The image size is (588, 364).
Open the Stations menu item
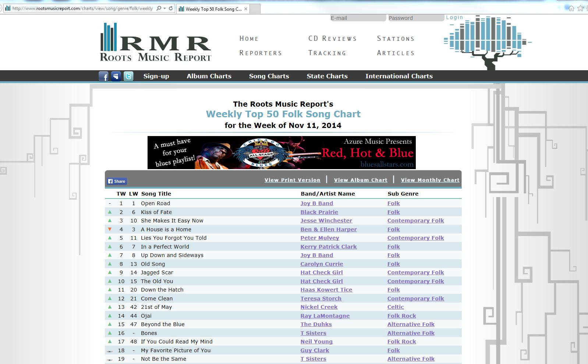396,39
